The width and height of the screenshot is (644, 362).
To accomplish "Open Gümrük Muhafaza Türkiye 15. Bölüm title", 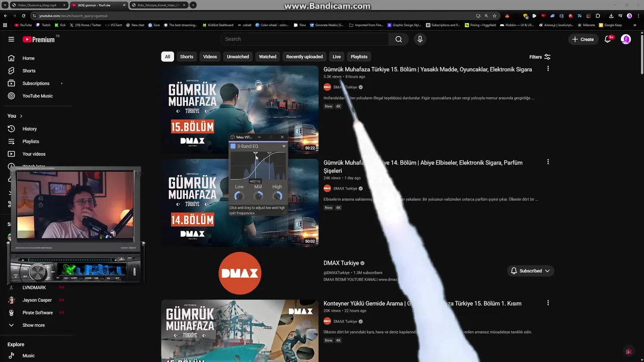I will (x=428, y=69).
